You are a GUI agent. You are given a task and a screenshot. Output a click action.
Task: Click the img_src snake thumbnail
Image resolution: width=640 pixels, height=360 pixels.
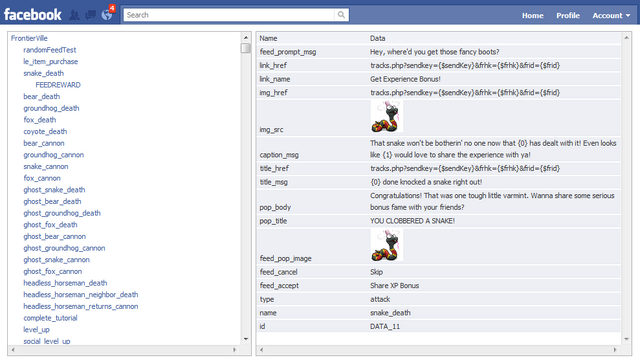tap(387, 117)
